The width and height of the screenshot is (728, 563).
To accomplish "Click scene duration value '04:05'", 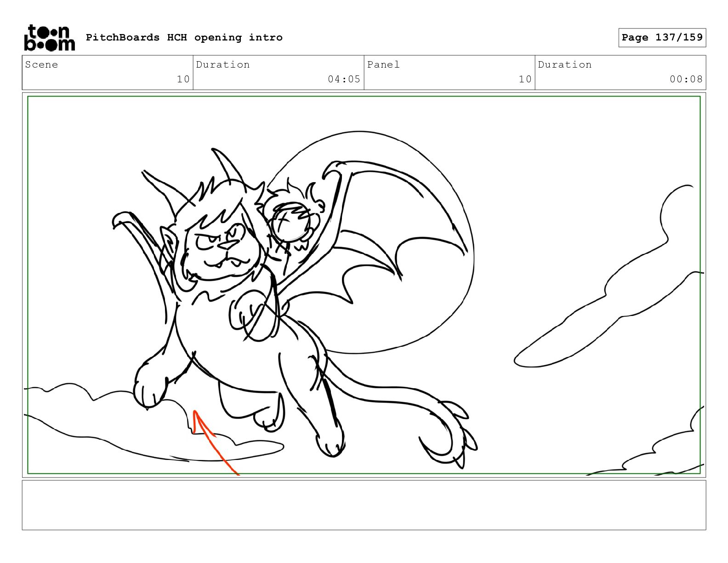I will (344, 79).
